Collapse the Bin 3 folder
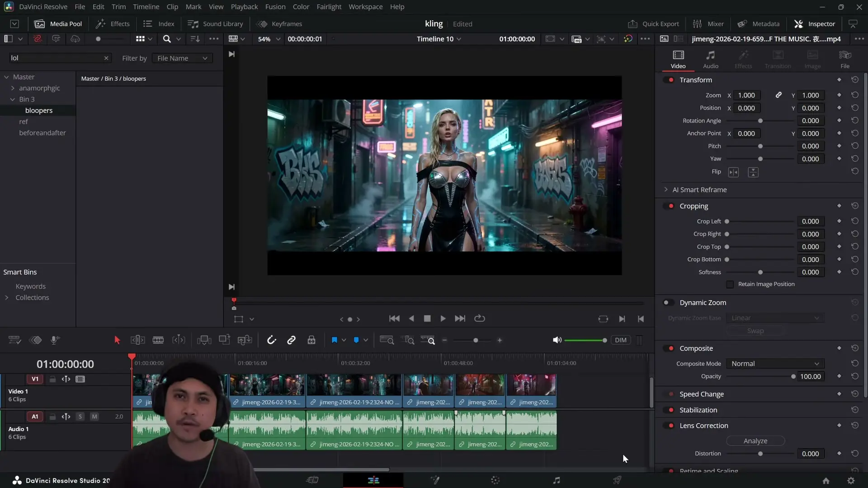 tap(12, 99)
